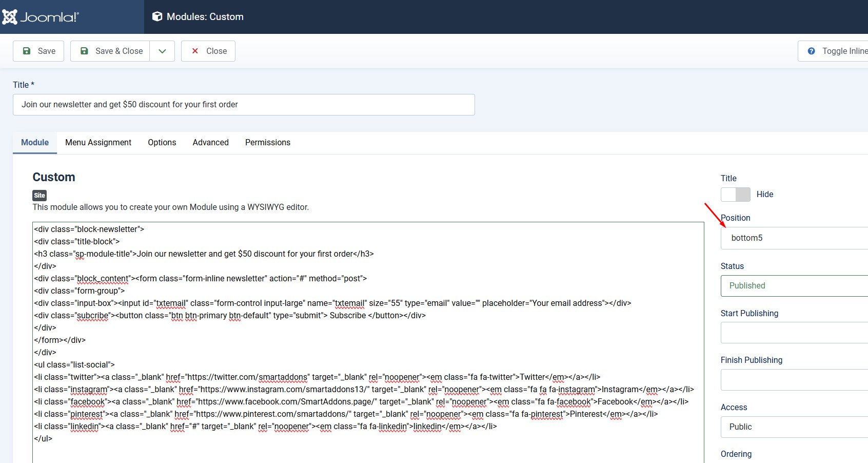The height and width of the screenshot is (463, 868).
Task: Open the Position dropdown showing bottom5
Action: coord(794,238)
